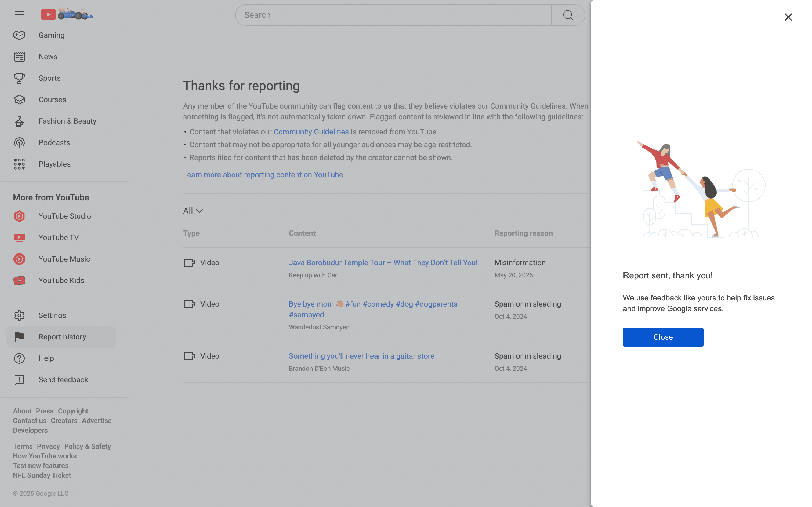Open Gaming via controller icon

[19, 35]
